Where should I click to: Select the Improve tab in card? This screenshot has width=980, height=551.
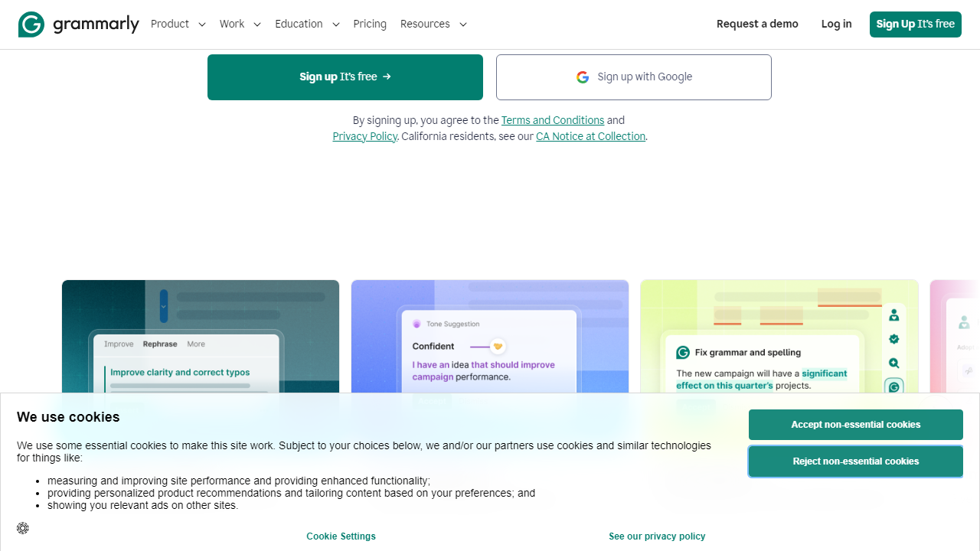pos(119,344)
